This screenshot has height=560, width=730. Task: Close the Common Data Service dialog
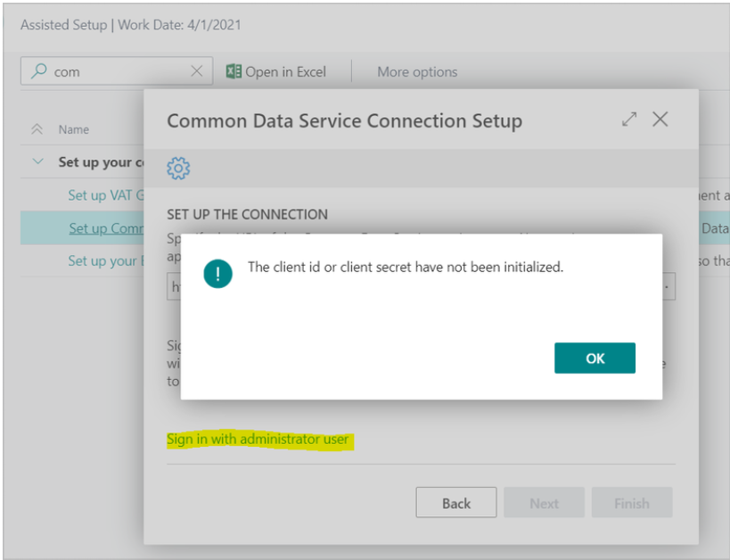click(661, 119)
